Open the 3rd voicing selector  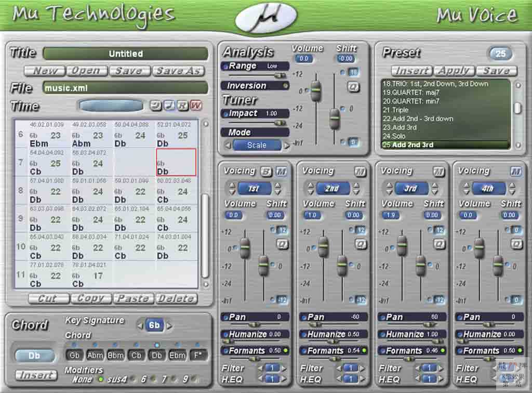click(411, 189)
